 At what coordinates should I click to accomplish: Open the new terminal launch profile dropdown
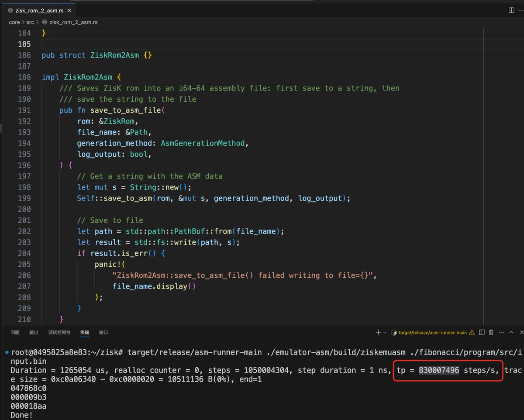coord(385,333)
